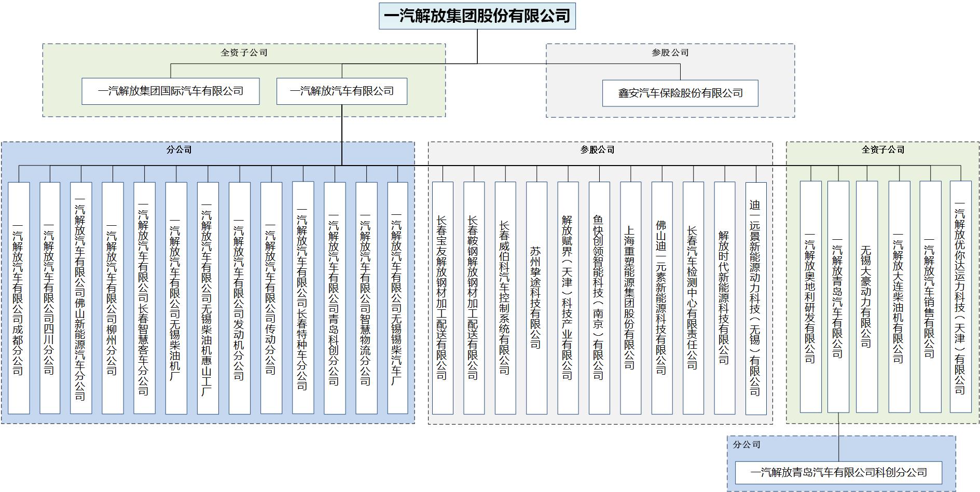Image resolution: width=980 pixels, height=492 pixels.
Task: Select 解放时代新能源科技有限公司 box
Action: point(725,298)
